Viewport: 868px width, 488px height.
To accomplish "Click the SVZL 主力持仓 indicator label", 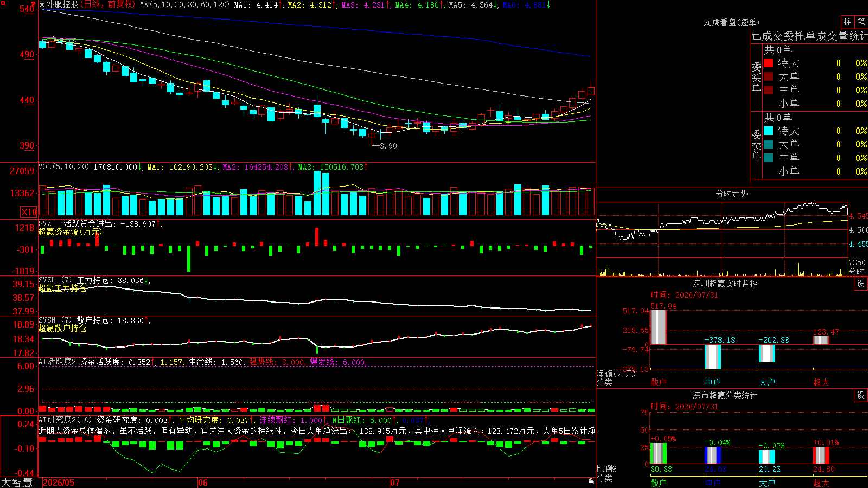I will 75,280.
